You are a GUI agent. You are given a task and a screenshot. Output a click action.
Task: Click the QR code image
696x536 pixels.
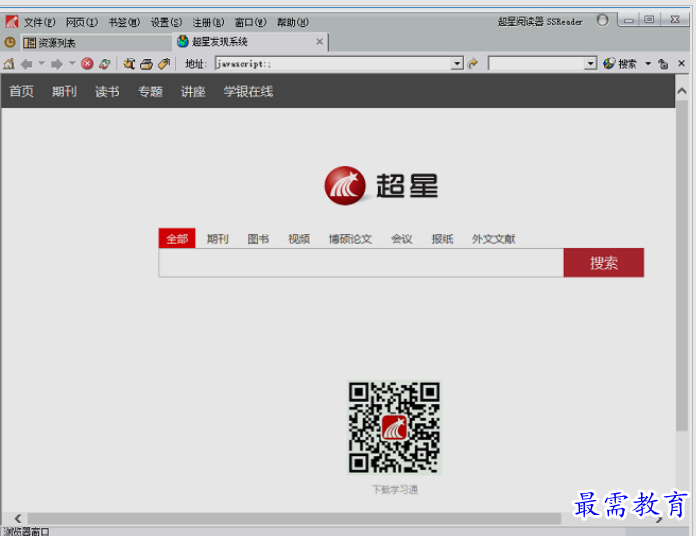tap(394, 427)
